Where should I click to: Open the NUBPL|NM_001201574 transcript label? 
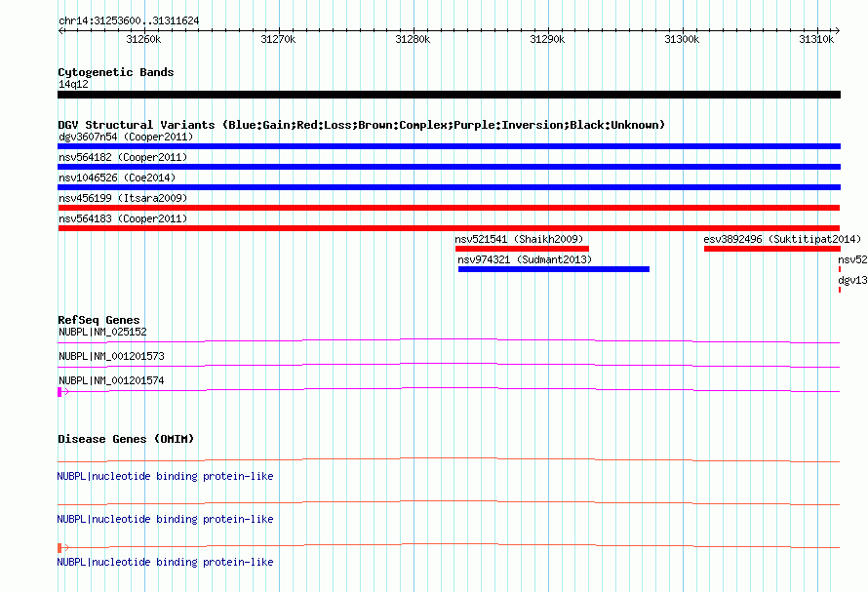click(x=111, y=381)
